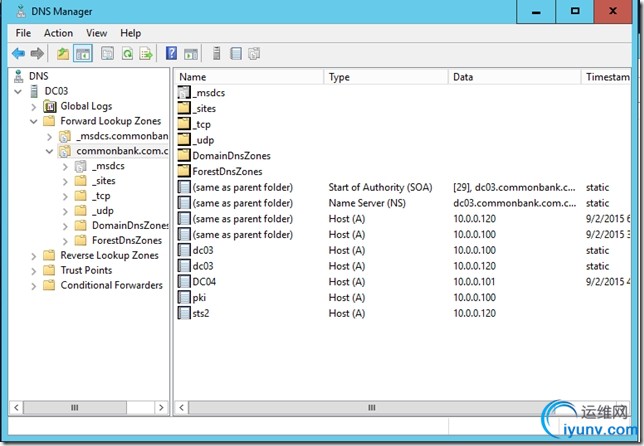The width and height of the screenshot is (644, 446).
Task: Click the New Server toolbar icon
Action: [x=216, y=53]
